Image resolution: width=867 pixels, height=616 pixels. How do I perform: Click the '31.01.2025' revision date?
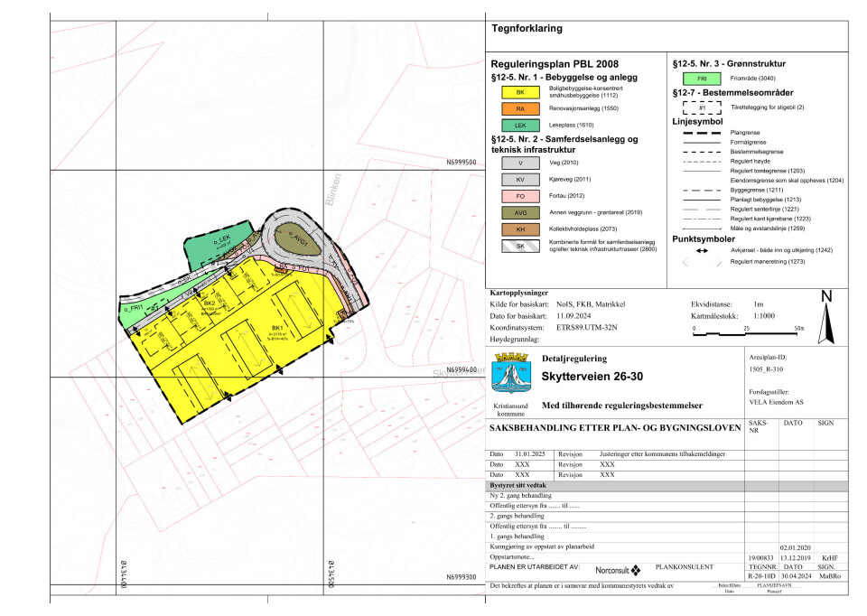(530, 454)
